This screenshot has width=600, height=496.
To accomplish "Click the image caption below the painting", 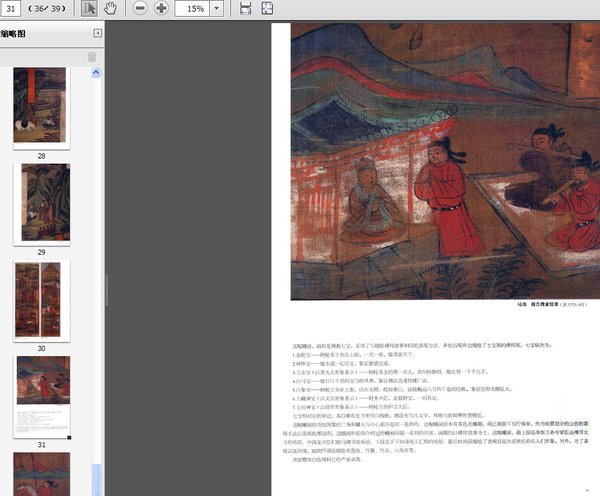I will point(552,305).
